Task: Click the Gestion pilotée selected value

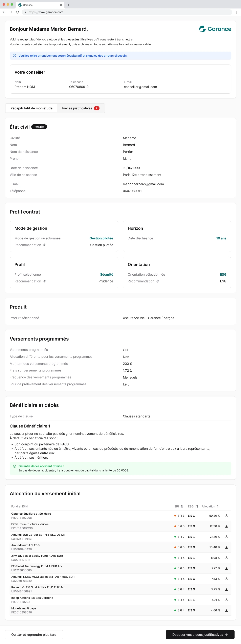Action: click(101, 238)
